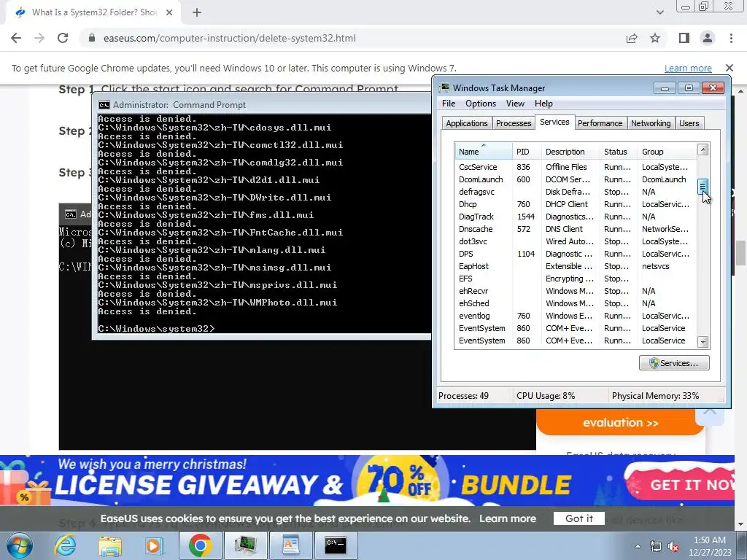Select the defragsvc service
The width and height of the screenshot is (747, 560).
point(576,192)
